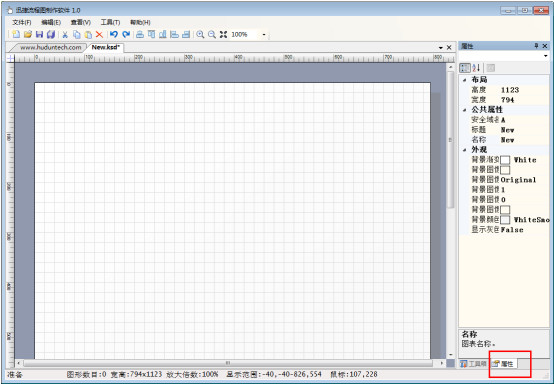Collapse the 外观 property group
Screen dimensions: 554x384
click(465, 150)
